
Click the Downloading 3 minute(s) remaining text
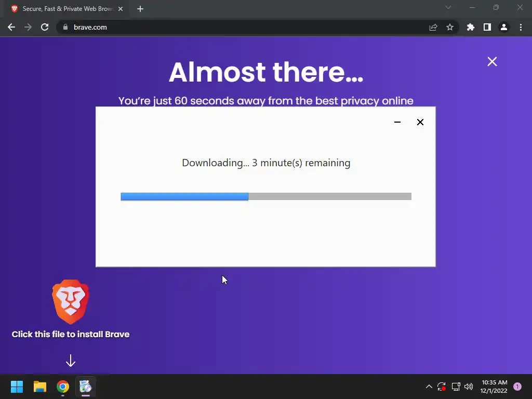pyautogui.click(x=266, y=163)
